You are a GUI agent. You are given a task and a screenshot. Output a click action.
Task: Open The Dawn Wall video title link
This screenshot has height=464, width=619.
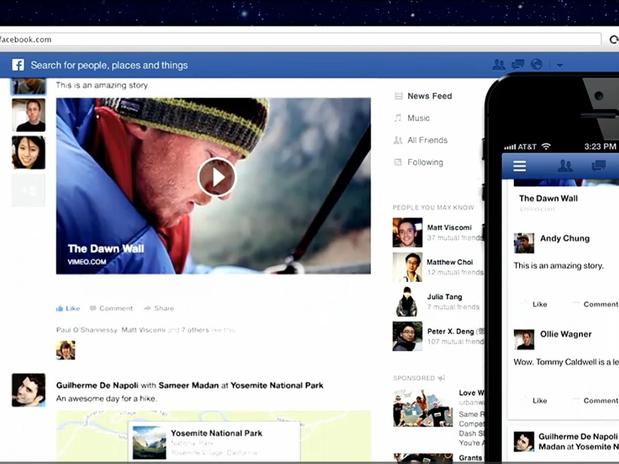coord(106,249)
